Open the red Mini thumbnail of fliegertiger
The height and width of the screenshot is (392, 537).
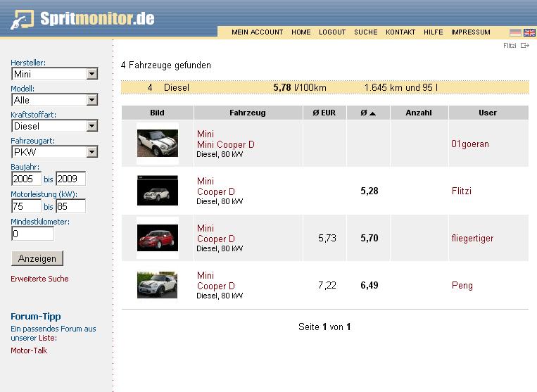point(157,238)
